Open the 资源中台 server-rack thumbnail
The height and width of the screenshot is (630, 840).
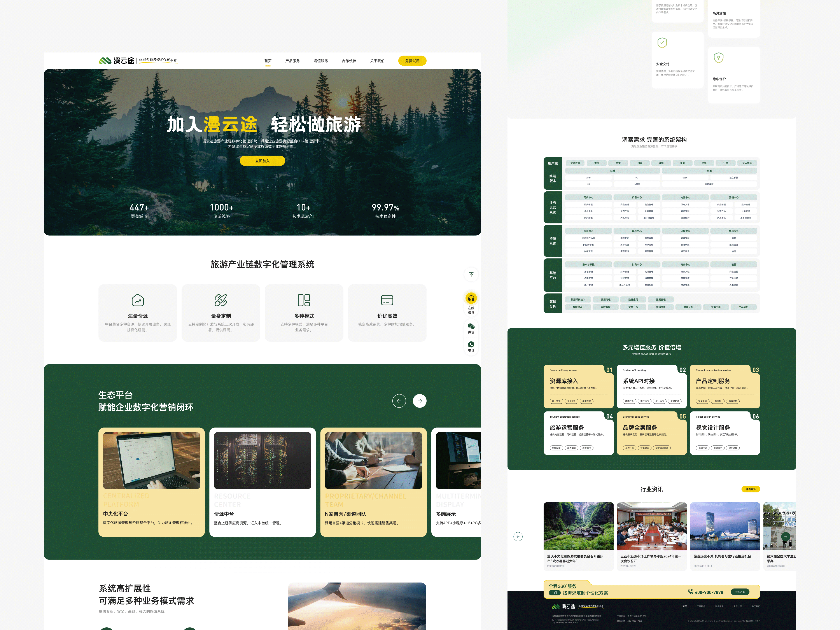point(262,460)
